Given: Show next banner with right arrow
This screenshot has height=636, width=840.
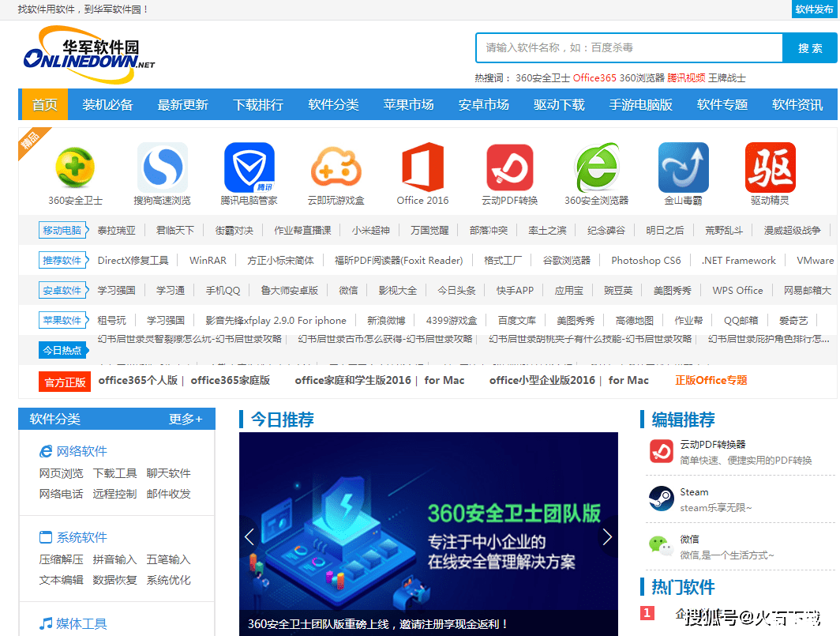Looking at the screenshot, I should click(x=608, y=536).
